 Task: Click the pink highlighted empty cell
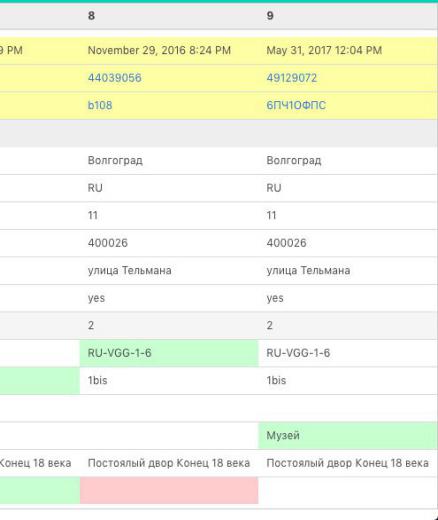click(x=169, y=490)
